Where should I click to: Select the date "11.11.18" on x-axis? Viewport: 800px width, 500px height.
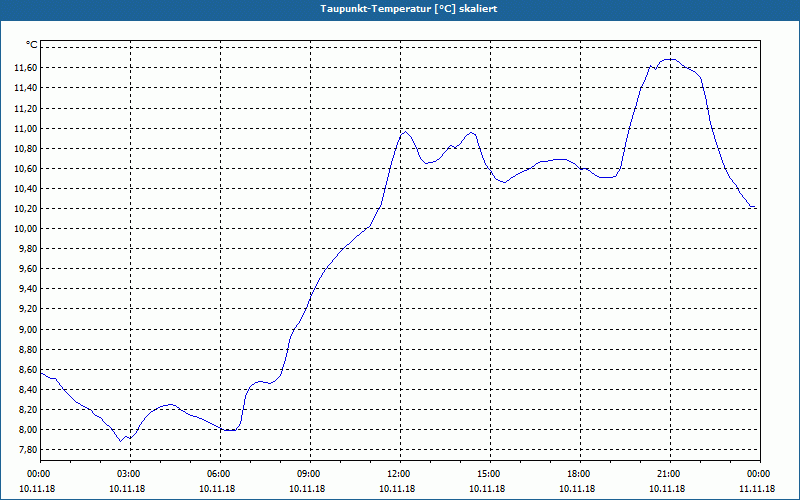[757, 489]
